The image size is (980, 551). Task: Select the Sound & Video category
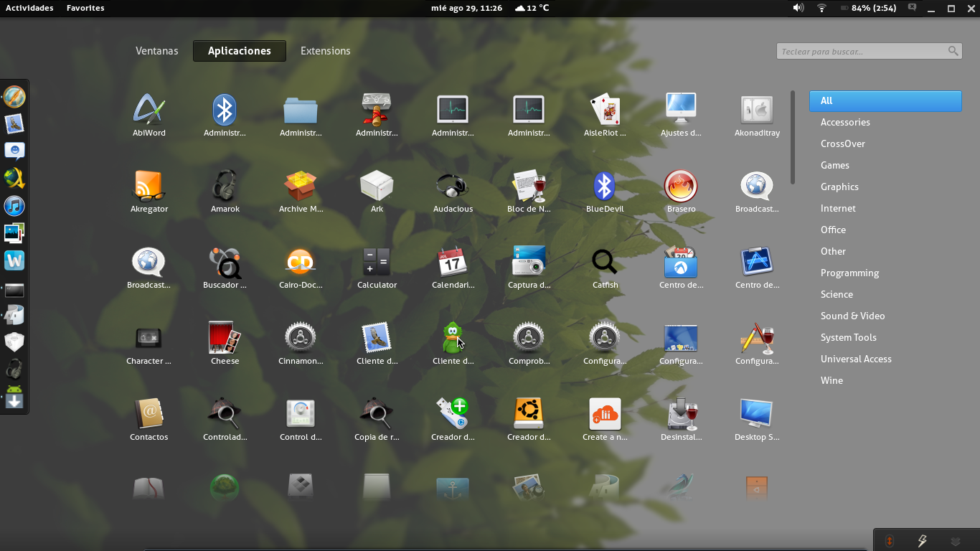pyautogui.click(x=852, y=316)
